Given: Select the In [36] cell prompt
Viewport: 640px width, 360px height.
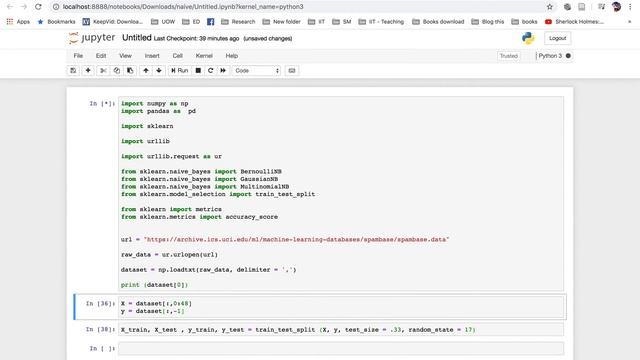Looking at the screenshot, I should click(x=100, y=304).
